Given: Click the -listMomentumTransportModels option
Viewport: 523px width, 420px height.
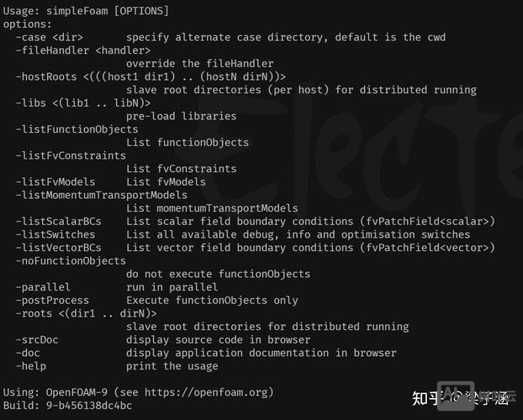Looking at the screenshot, I should [x=102, y=195].
